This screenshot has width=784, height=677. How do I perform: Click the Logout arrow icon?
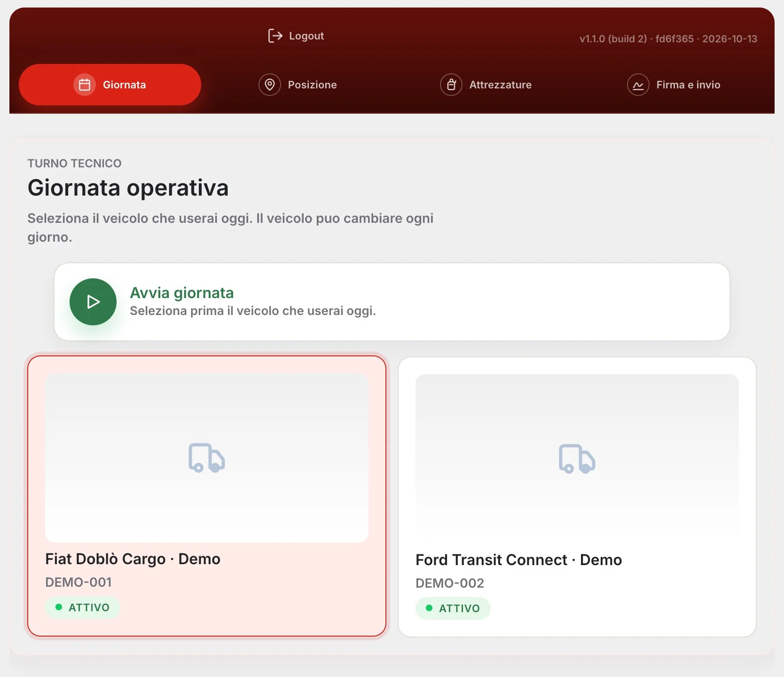point(275,36)
